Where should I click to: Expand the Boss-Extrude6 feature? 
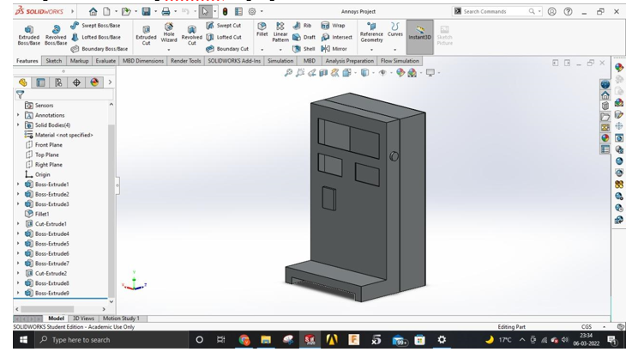pos(18,253)
